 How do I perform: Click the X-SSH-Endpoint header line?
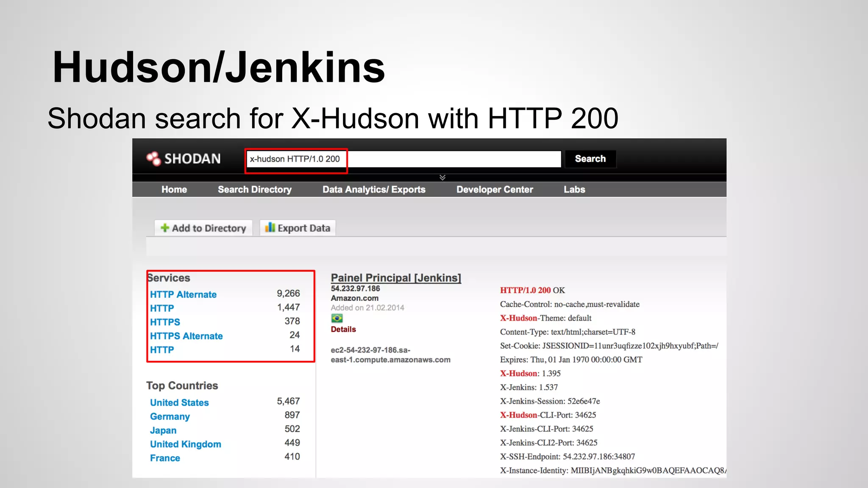click(x=568, y=457)
